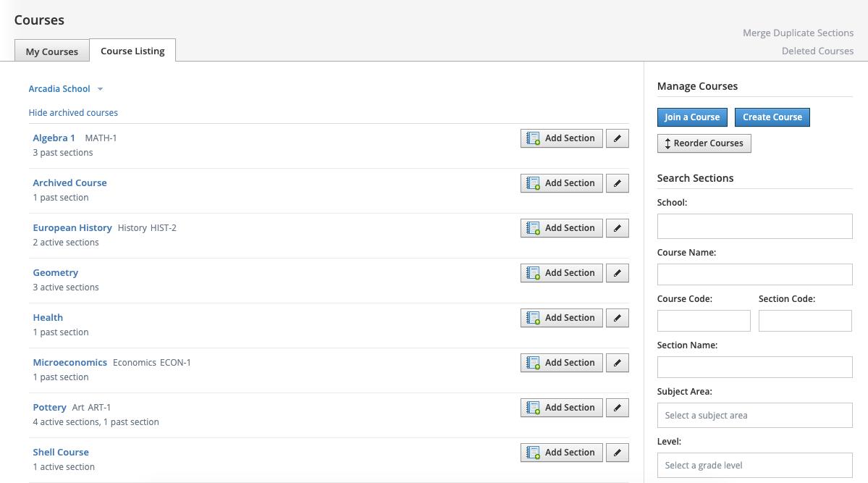Click the pencil edit icon for Health
The width and height of the screenshot is (868, 483).
(x=617, y=318)
